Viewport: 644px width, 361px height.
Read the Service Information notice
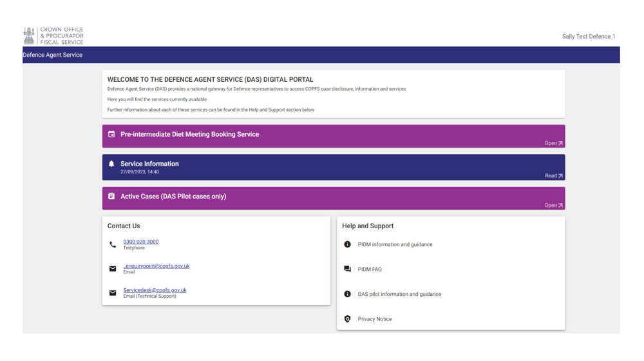[553, 175]
